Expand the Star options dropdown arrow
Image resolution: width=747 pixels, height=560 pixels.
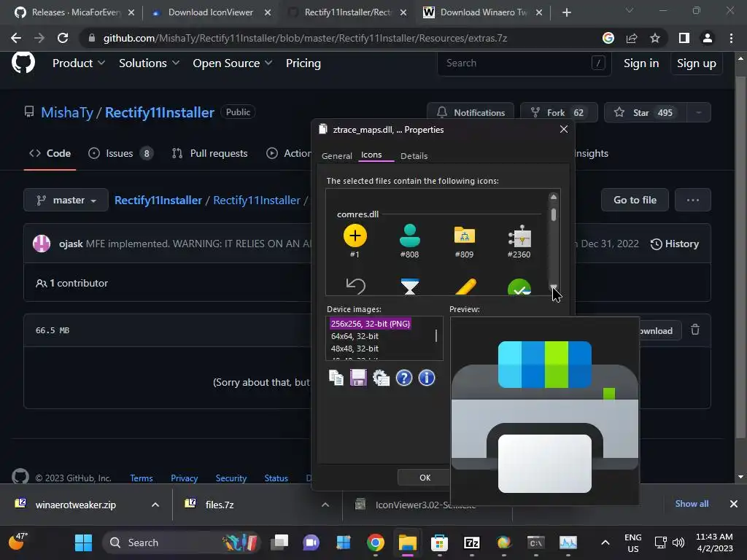(698, 112)
